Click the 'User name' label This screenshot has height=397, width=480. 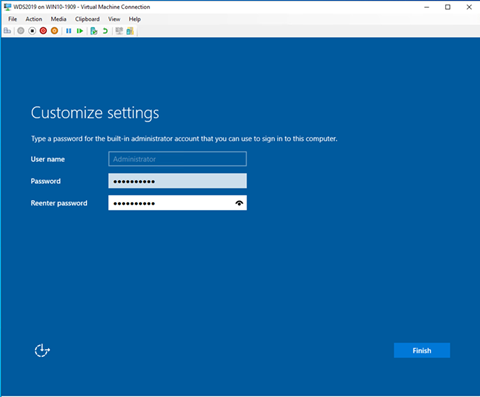pos(48,159)
